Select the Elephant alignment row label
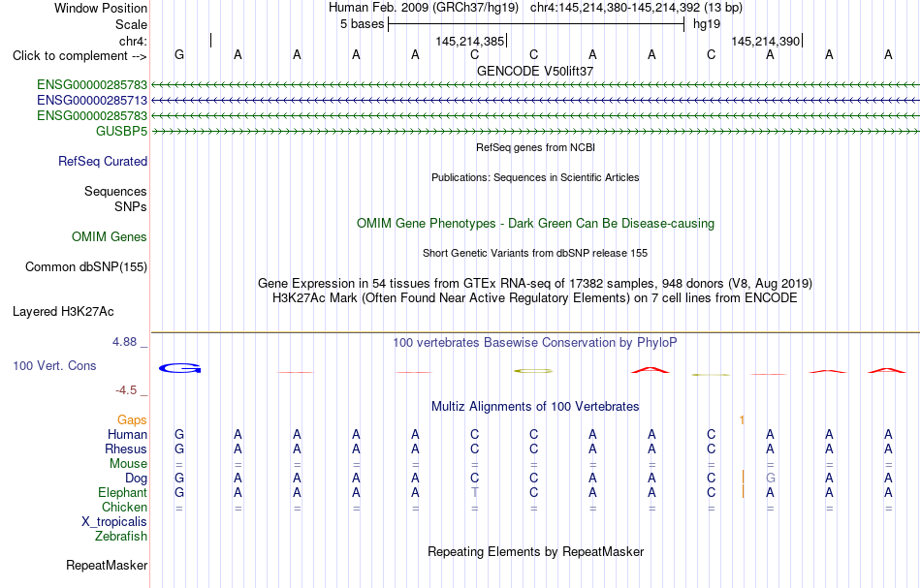This screenshot has width=921, height=588. click(123, 493)
